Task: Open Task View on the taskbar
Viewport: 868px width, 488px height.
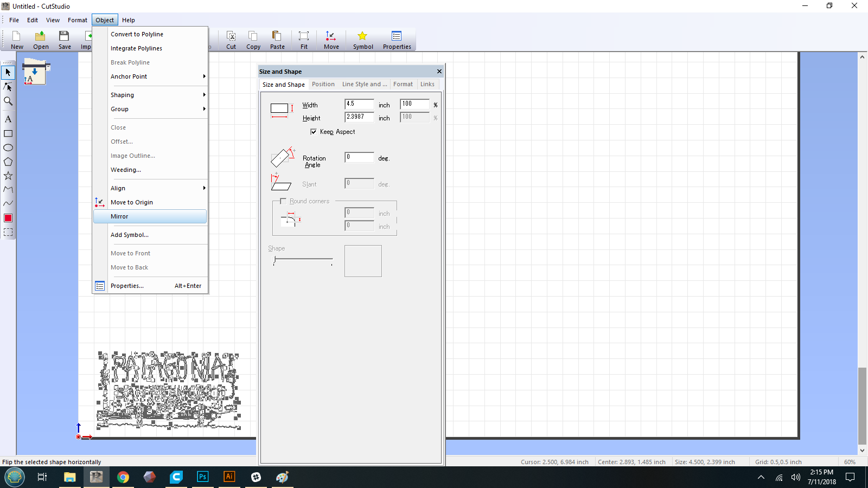Action: click(x=42, y=477)
